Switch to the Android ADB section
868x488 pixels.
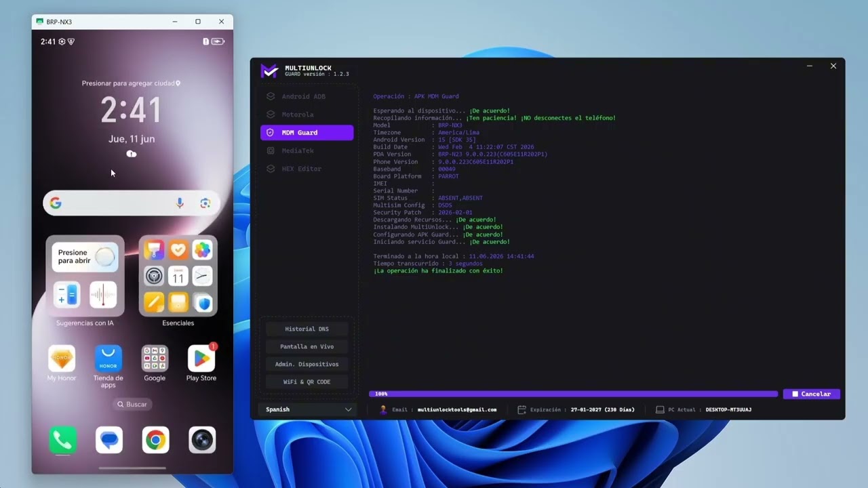click(x=307, y=96)
